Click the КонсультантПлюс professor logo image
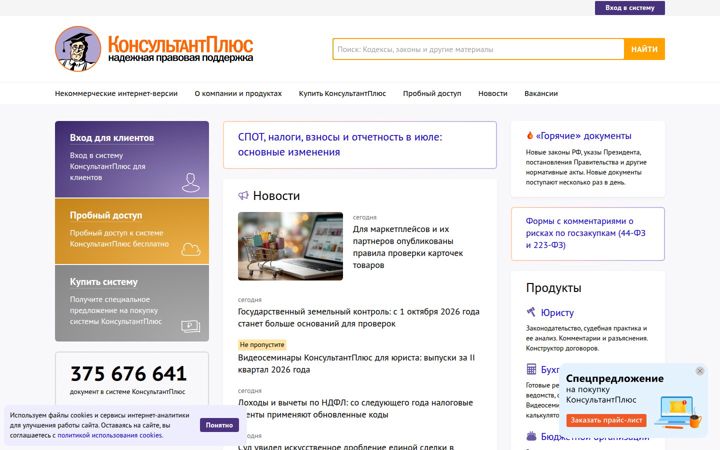This screenshot has height=450, width=720. [x=78, y=49]
